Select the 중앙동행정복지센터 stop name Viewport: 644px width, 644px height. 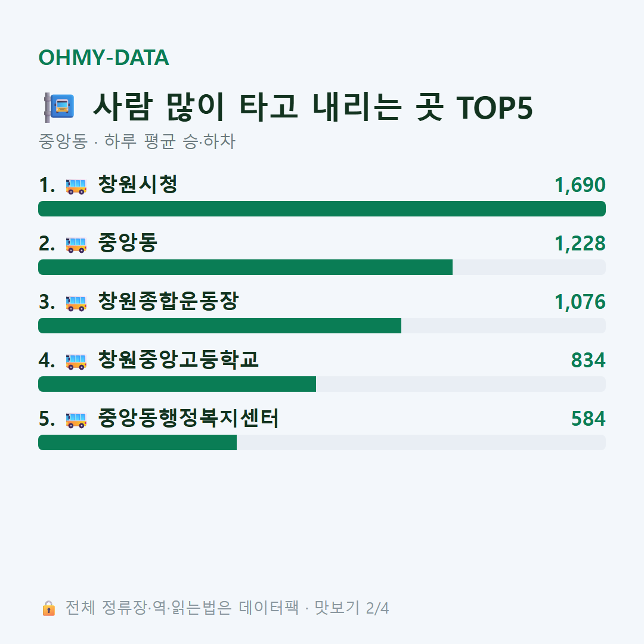point(188,418)
